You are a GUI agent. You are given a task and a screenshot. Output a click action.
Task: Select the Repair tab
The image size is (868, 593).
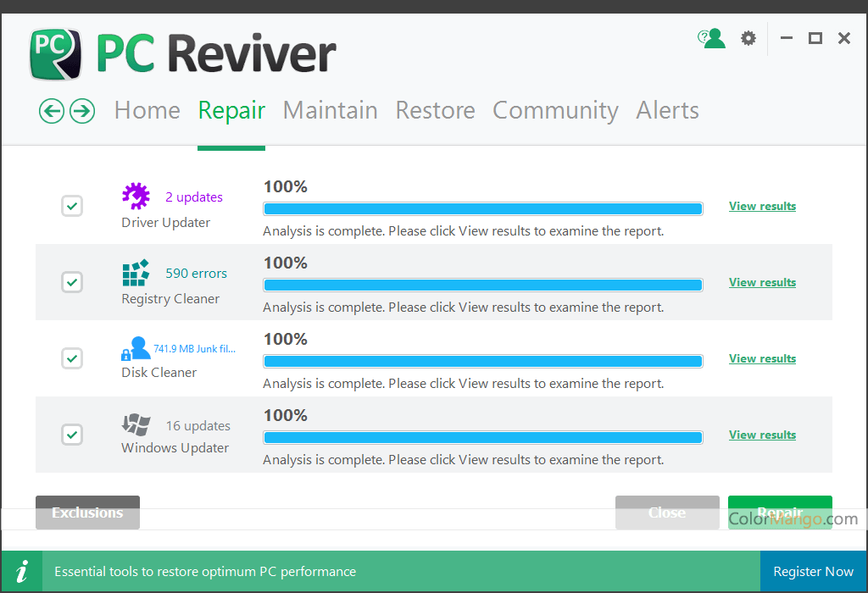tap(231, 111)
